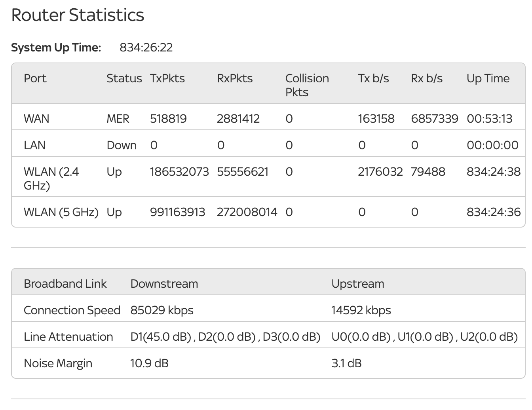Click the 5 GHz TxPkts value 991163913
The height and width of the screenshot is (410, 532).
coord(177,212)
